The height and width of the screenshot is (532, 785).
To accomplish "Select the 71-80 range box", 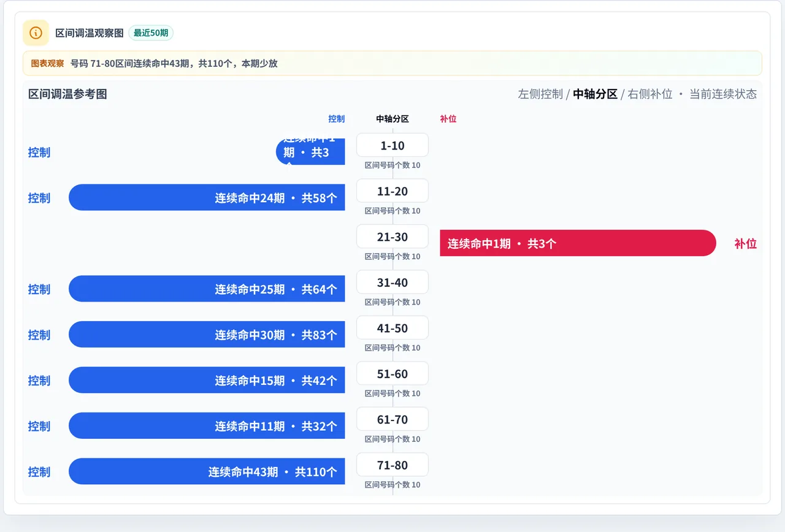I will (x=392, y=465).
